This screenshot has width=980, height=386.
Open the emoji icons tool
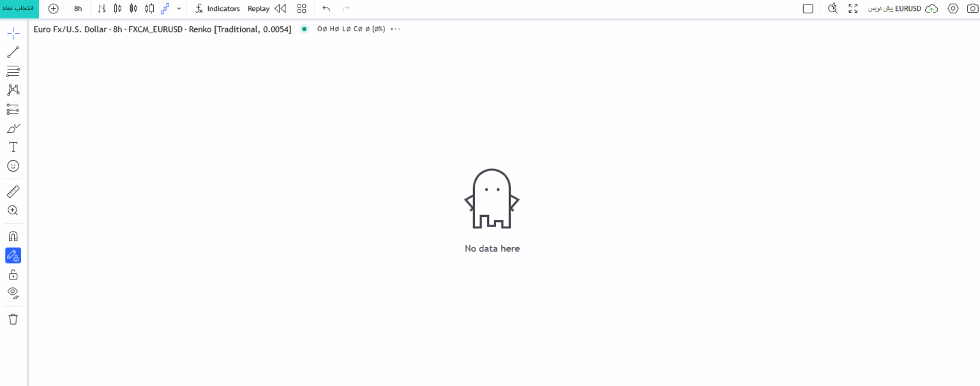[13, 166]
